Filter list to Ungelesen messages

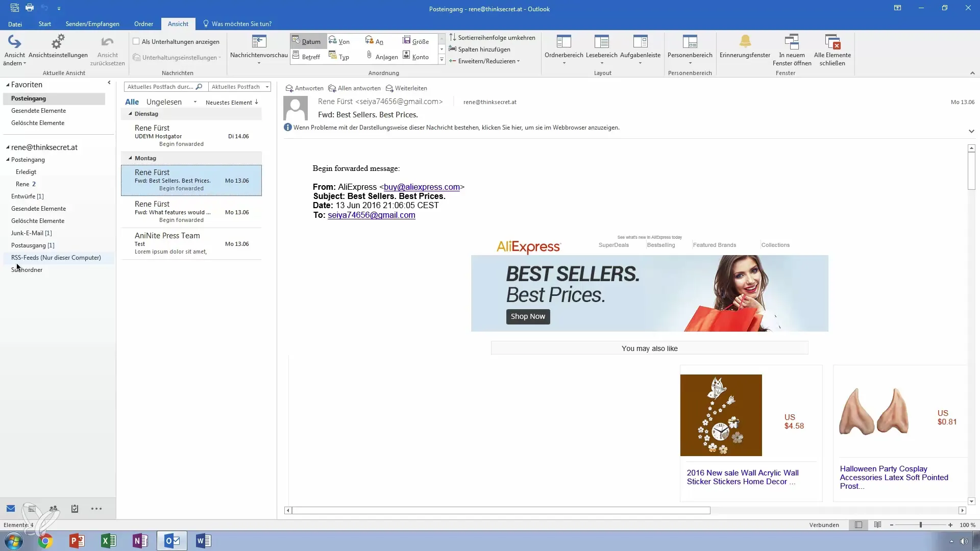click(164, 102)
